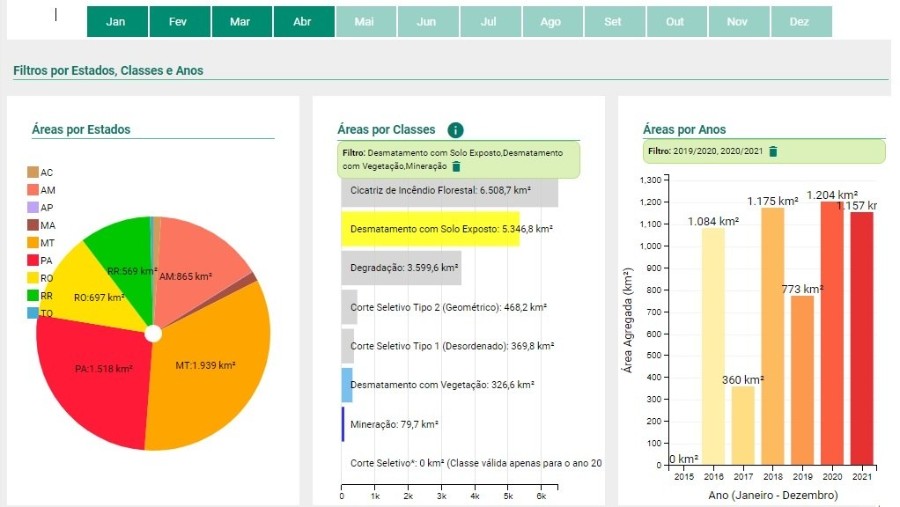The height and width of the screenshot is (507, 900).
Task: Click the Mineração class bar
Action: tap(343, 424)
